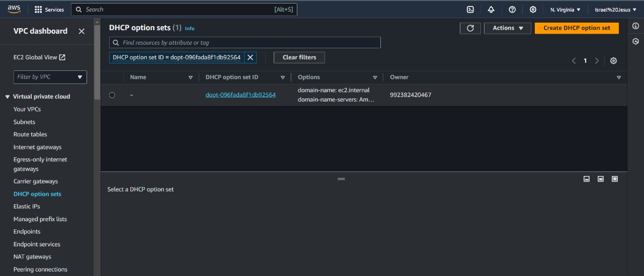Set details panel to half height

pos(600,179)
